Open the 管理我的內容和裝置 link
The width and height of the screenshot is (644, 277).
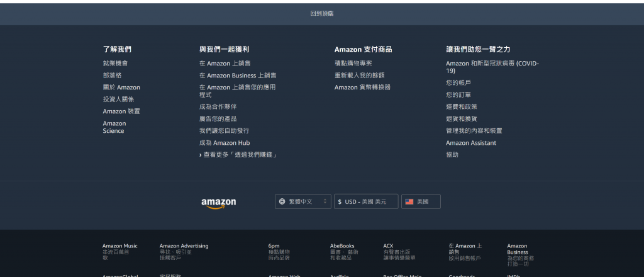tap(474, 130)
